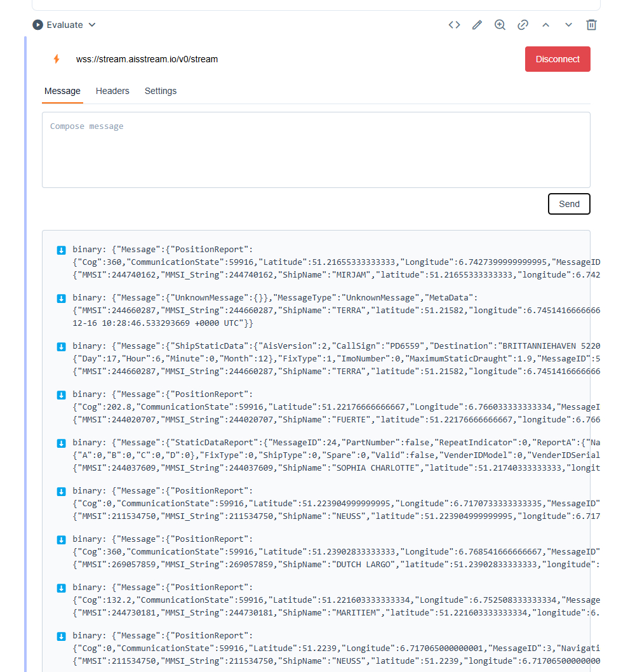Click the MIRJAM message download arrow icon
Viewport: 628px width, 672px height.
click(62, 250)
